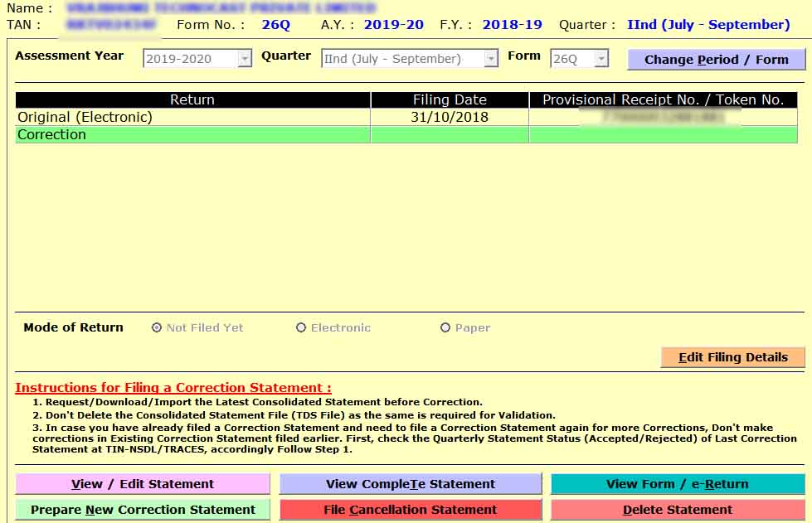Viewport: 812px width, 523px height.
Task: Click View Complete Statement button
Action: click(x=410, y=484)
